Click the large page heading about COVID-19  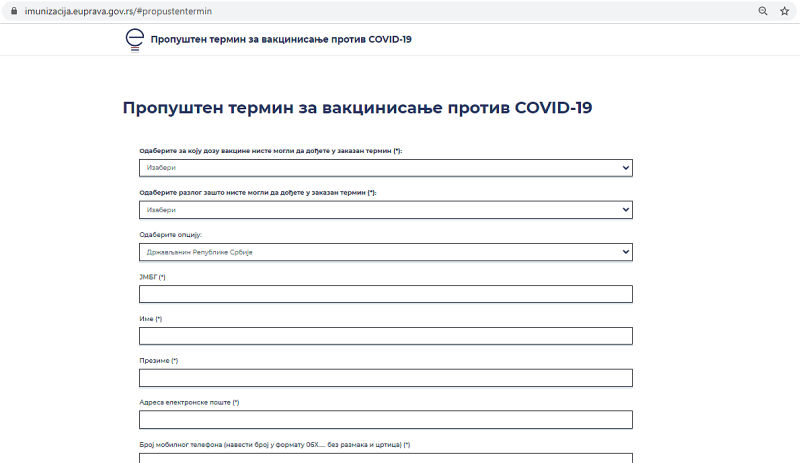(x=357, y=108)
